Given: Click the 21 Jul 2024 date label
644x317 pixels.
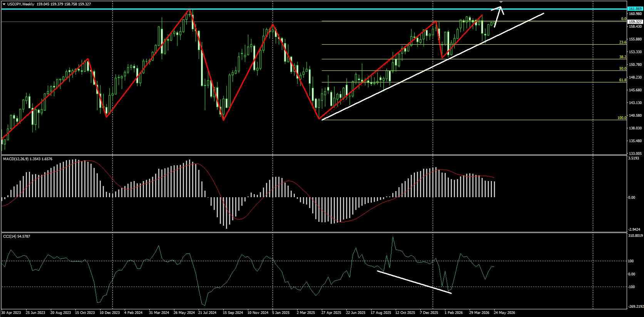Looking at the screenshot, I should tap(208, 313).
